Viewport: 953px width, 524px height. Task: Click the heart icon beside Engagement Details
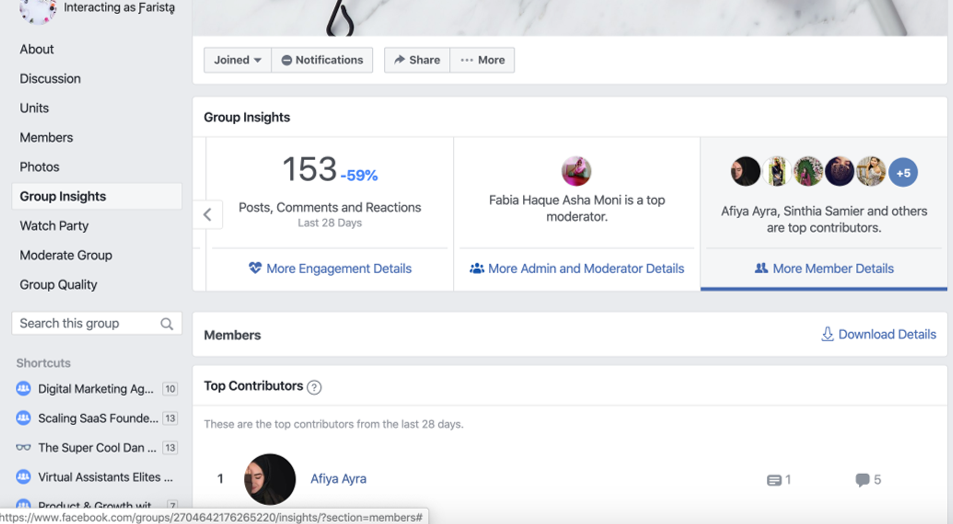(x=255, y=267)
